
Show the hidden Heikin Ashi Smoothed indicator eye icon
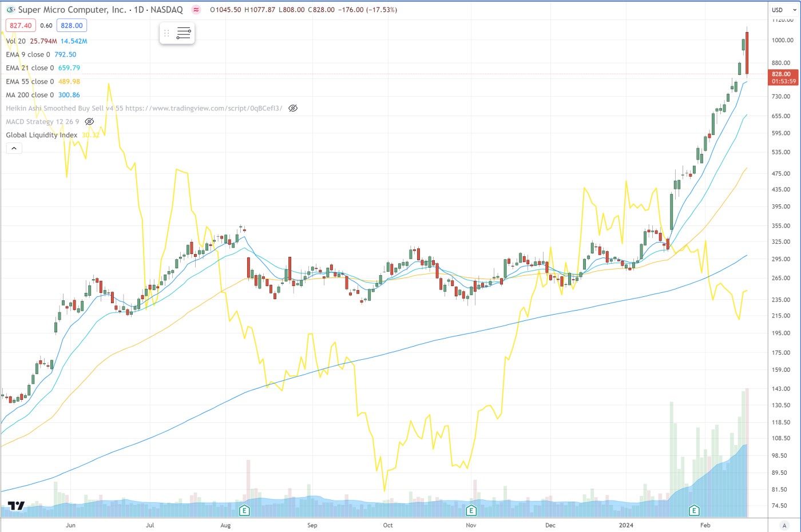(x=293, y=108)
